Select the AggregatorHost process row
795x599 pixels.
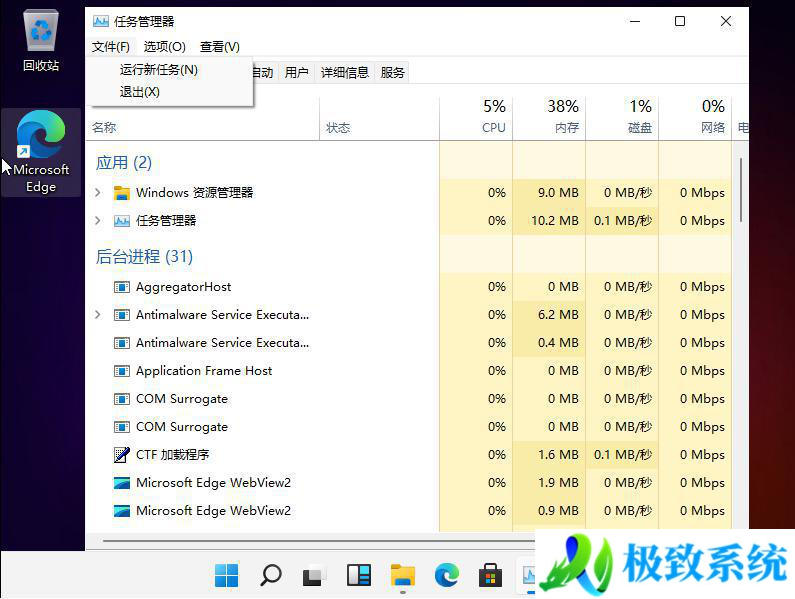pyautogui.click(x=409, y=287)
